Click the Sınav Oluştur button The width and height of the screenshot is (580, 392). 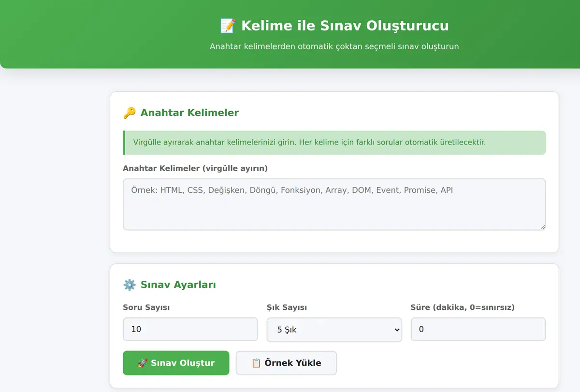tap(176, 363)
